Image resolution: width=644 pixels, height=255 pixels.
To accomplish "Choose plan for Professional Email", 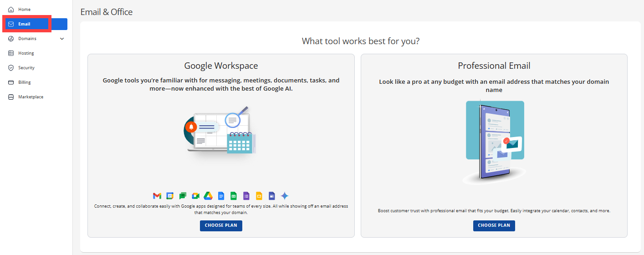I will tap(494, 225).
